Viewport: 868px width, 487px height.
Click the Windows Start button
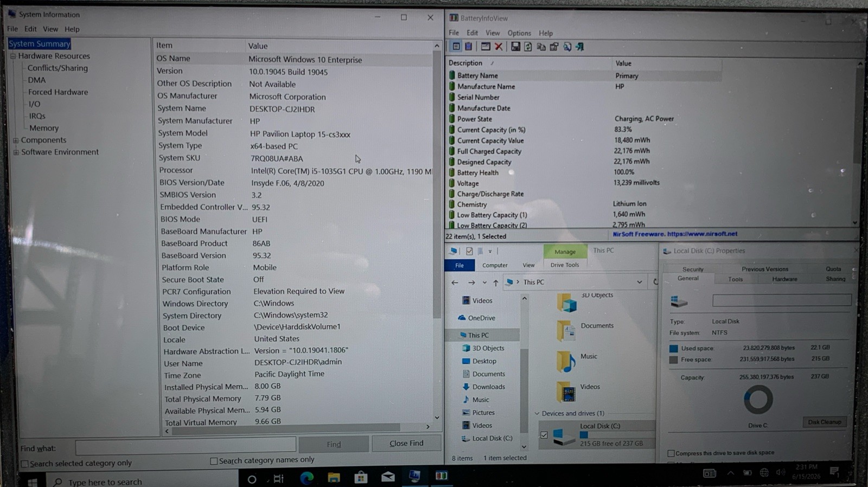(32, 482)
